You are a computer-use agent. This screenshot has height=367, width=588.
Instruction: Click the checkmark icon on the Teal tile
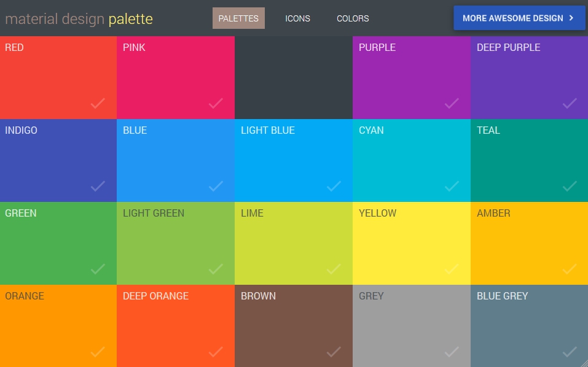coord(570,186)
